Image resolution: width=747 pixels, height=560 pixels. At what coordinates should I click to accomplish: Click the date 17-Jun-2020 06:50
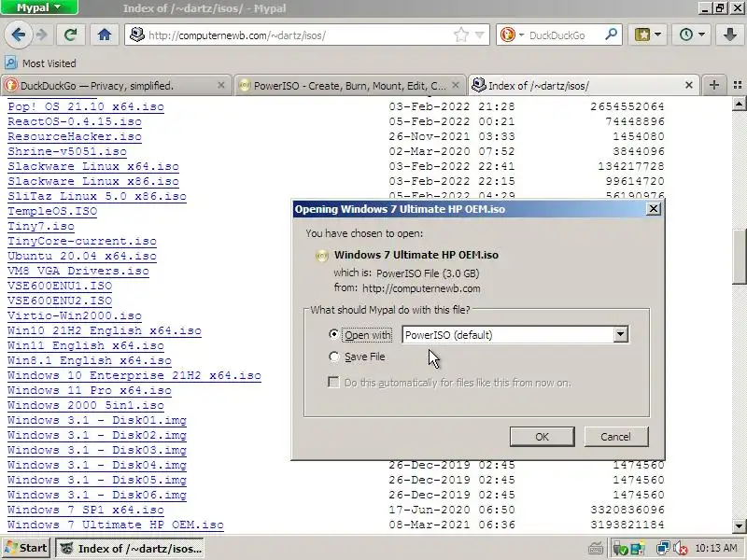pyautogui.click(x=452, y=510)
